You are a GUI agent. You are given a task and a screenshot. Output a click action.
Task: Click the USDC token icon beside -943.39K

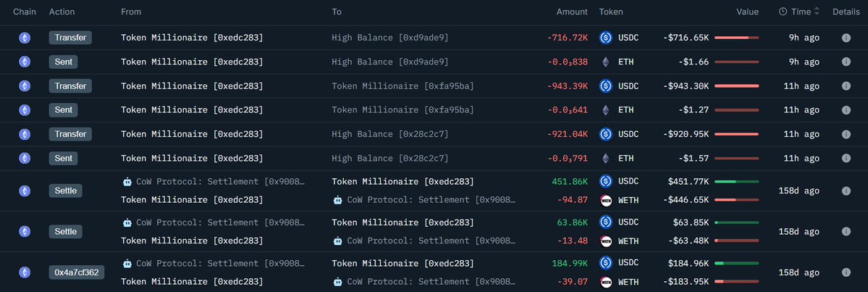point(606,86)
